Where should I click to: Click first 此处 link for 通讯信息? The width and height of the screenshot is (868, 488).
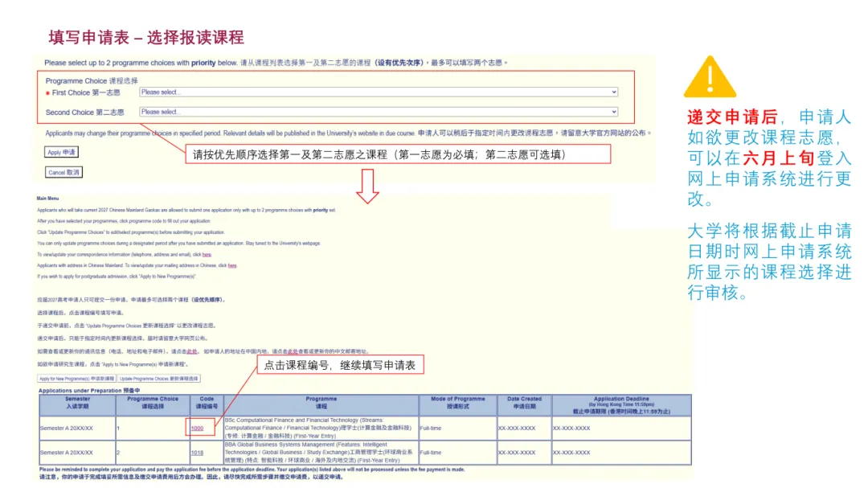191,351
